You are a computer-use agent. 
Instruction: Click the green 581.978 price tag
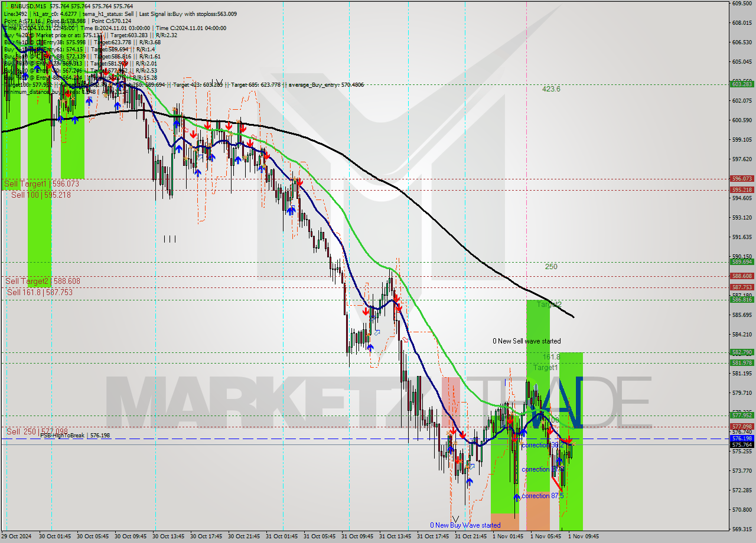(742, 363)
